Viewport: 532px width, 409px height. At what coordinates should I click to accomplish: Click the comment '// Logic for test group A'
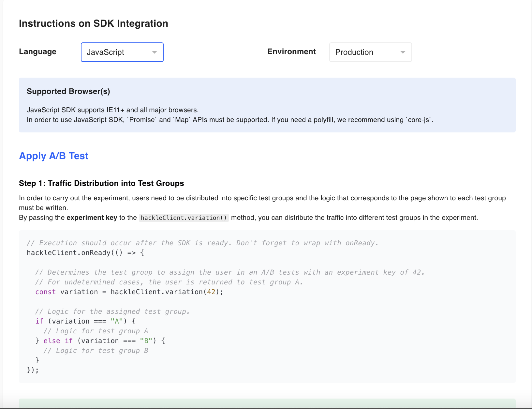(96, 331)
